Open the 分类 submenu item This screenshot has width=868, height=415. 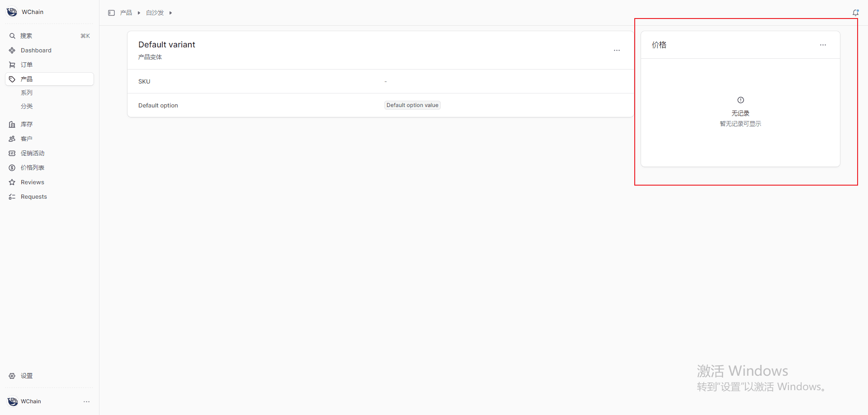pos(27,106)
